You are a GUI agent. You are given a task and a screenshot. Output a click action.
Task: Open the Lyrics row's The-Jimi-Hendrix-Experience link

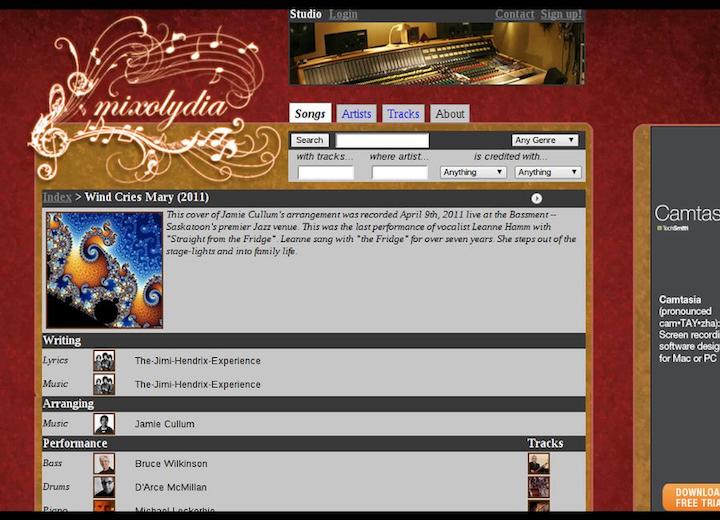click(x=197, y=361)
